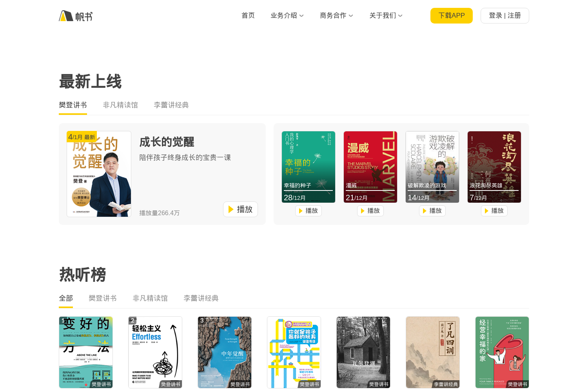Expand the 关于我们 menu
This screenshot has width=588, height=390.
pos(386,16)
